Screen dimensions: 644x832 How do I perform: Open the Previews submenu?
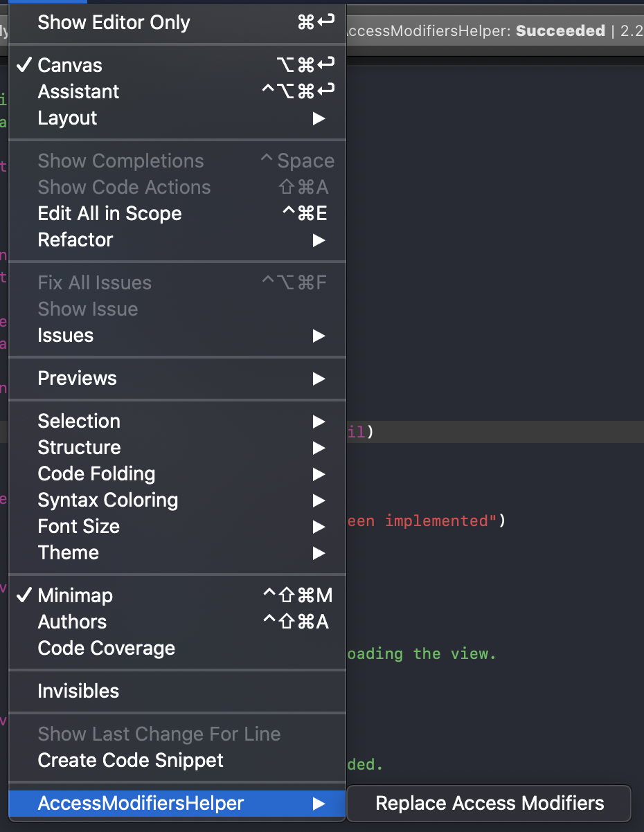point(77,378)
